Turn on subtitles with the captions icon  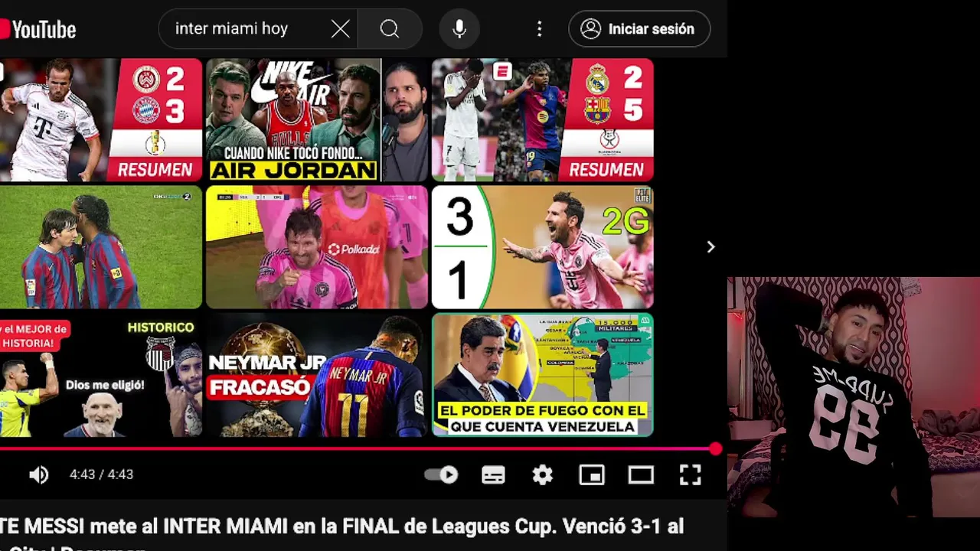point(493,475)
